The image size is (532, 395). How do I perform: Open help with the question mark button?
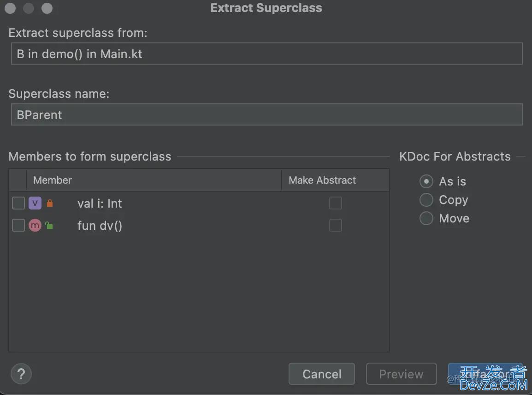click(21, 374)
